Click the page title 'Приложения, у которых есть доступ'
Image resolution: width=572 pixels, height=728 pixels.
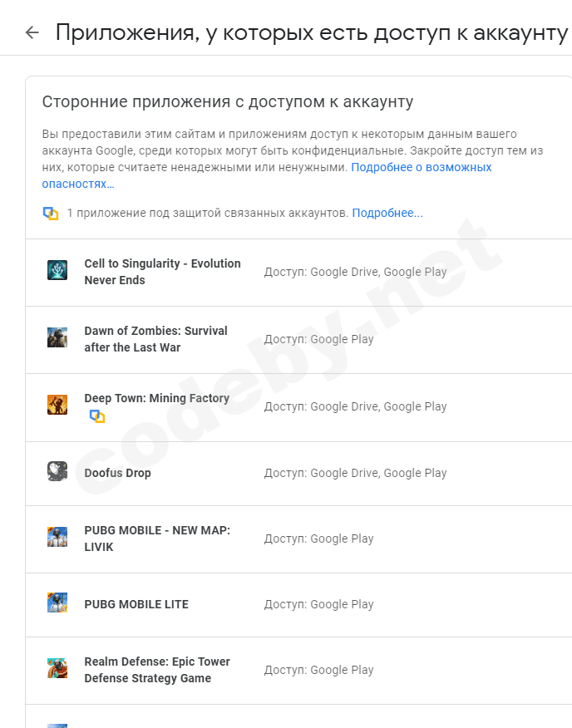coord(312,33)
